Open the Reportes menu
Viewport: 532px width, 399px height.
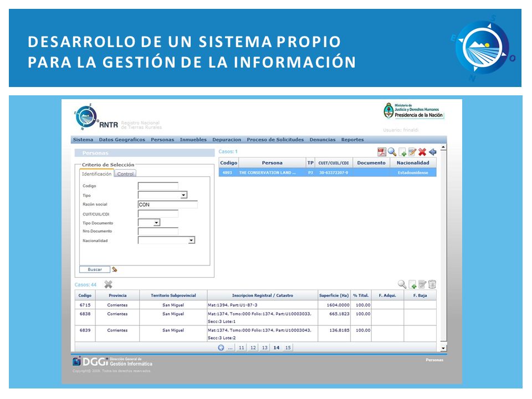click(352, 140)
